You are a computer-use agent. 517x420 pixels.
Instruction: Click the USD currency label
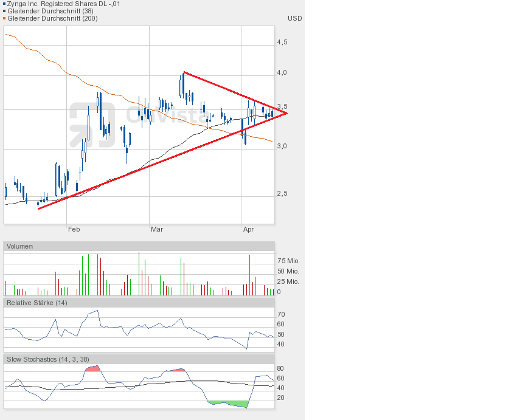[x=294, y=18]
